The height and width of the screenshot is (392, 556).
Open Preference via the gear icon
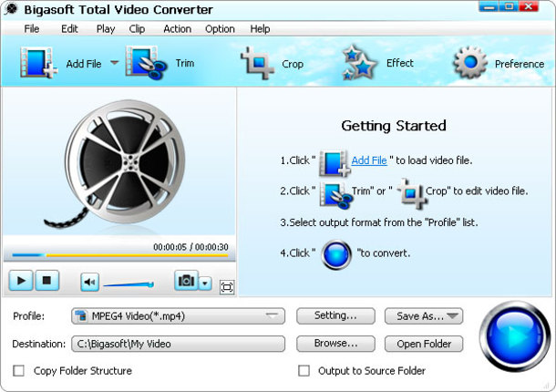click(x=469, y=63)
